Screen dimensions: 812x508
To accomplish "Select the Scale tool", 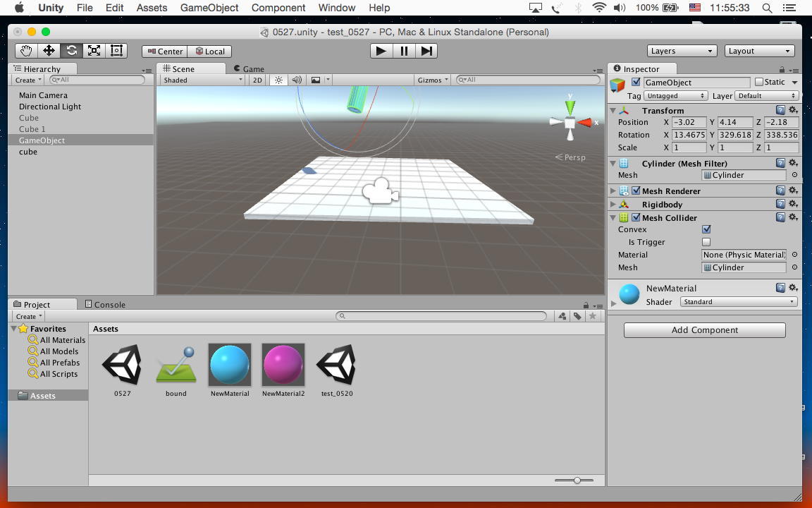I will pos(94,51).
